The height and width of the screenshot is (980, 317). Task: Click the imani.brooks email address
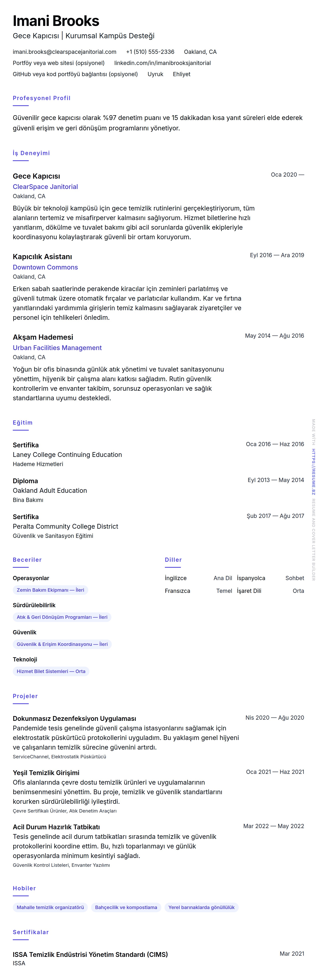pos(64,52)
